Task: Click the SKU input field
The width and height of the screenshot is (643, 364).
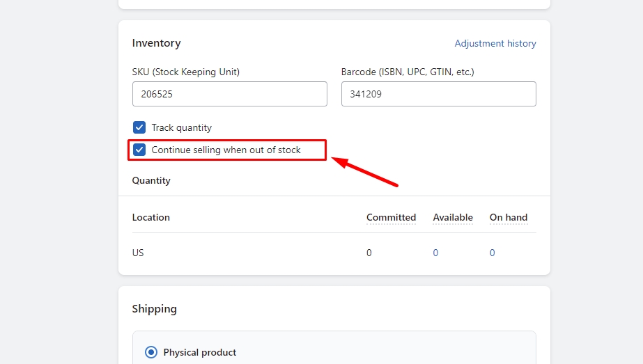Action: coord(229,94)
